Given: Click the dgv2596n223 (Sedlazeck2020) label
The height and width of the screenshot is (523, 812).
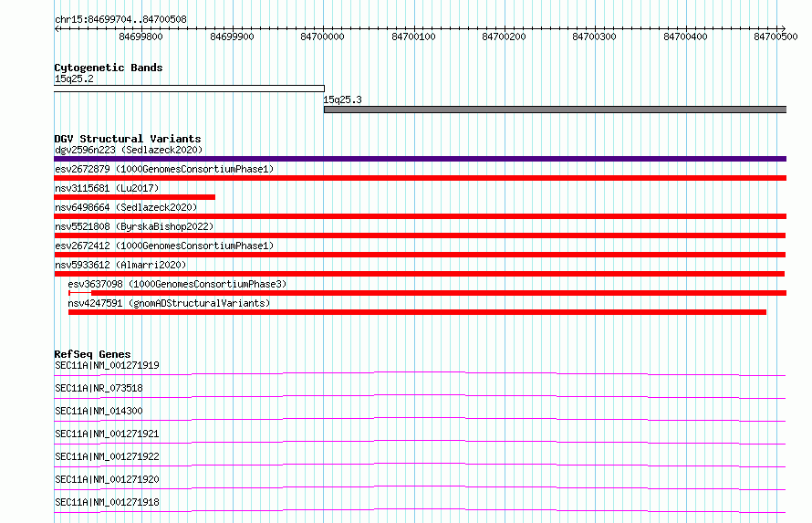Looking at the screenshot, I should [x=129, y=150].
